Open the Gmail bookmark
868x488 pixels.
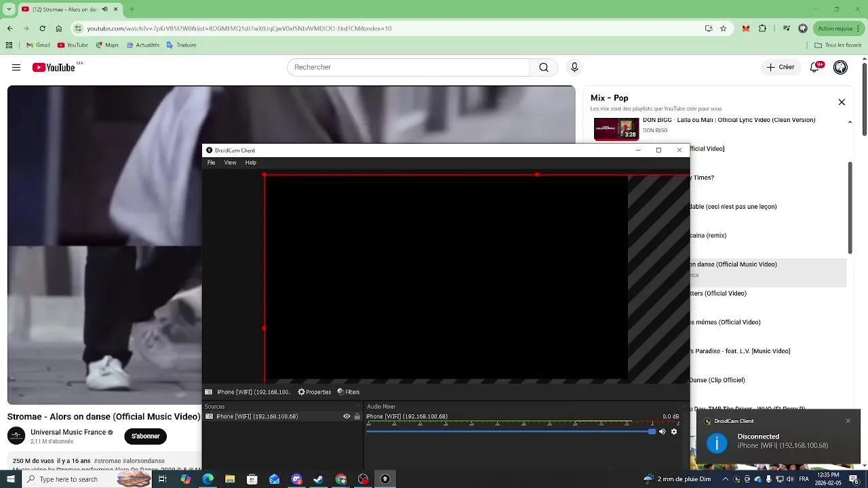(38, 45)
